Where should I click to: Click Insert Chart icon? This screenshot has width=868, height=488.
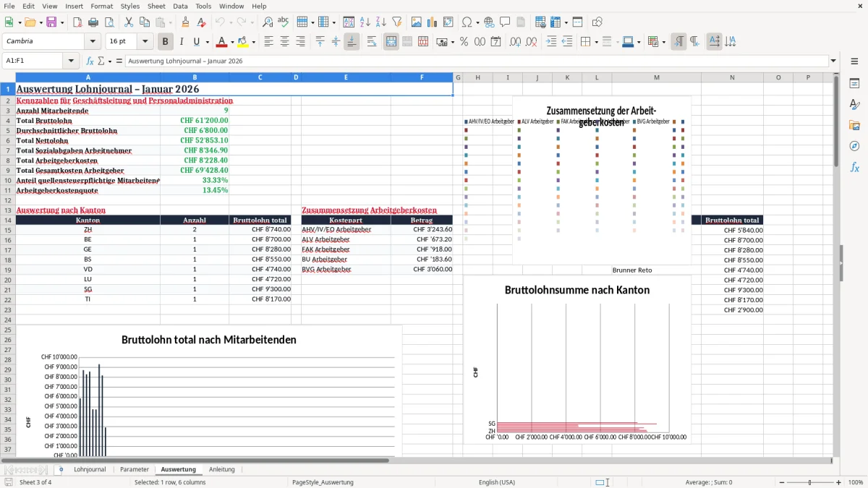433,22
